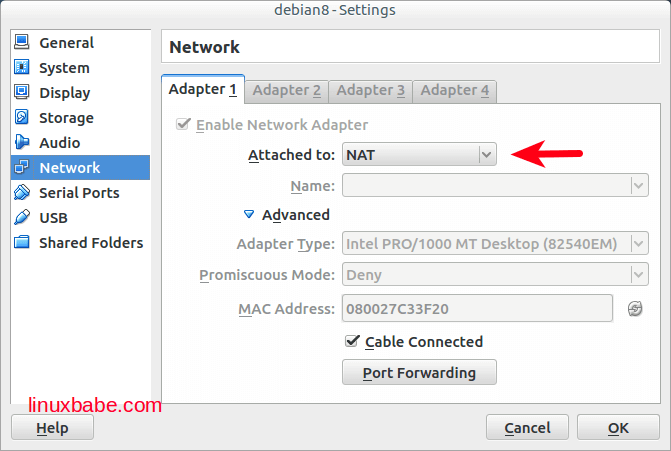Switch to the Adapter 4 tab
The image size is (671, 451).
click(455, 90)
